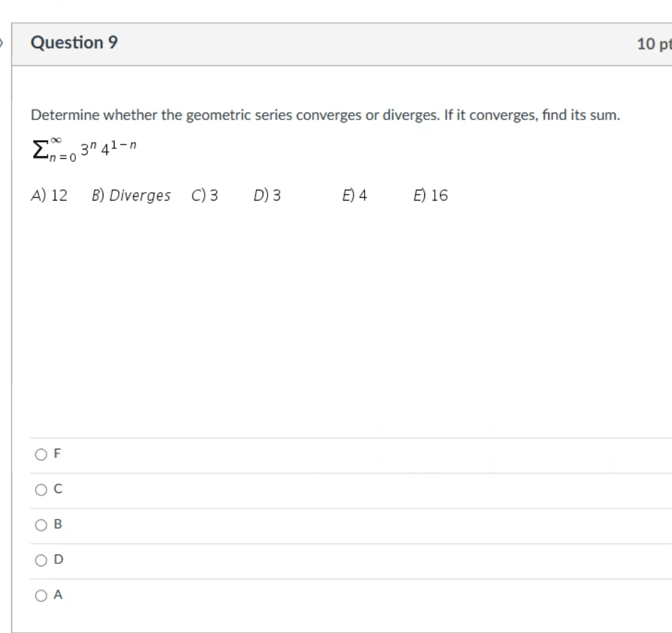The image size is (672, 633).
Task: Click the Question 9 heading
Action: [74, 43]
